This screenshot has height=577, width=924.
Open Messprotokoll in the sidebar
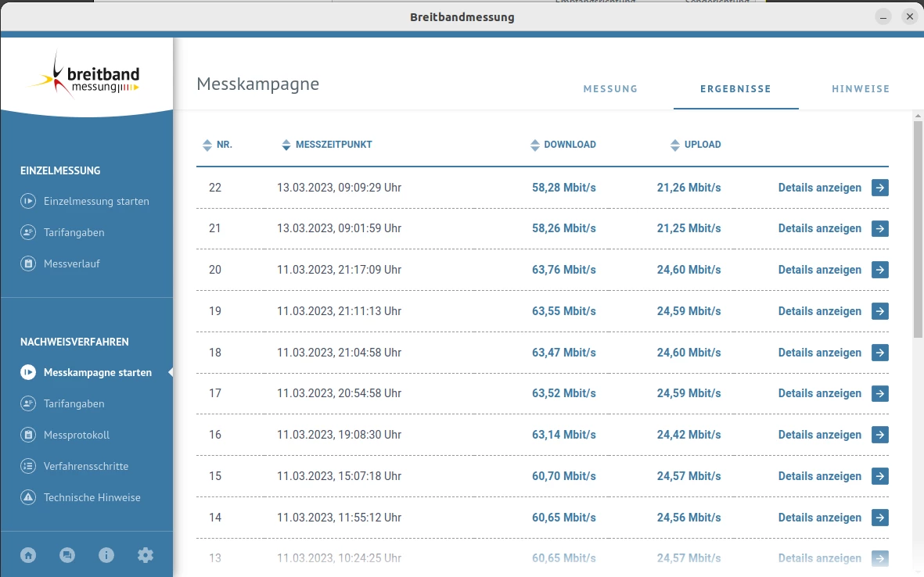(x=77, y=435)
